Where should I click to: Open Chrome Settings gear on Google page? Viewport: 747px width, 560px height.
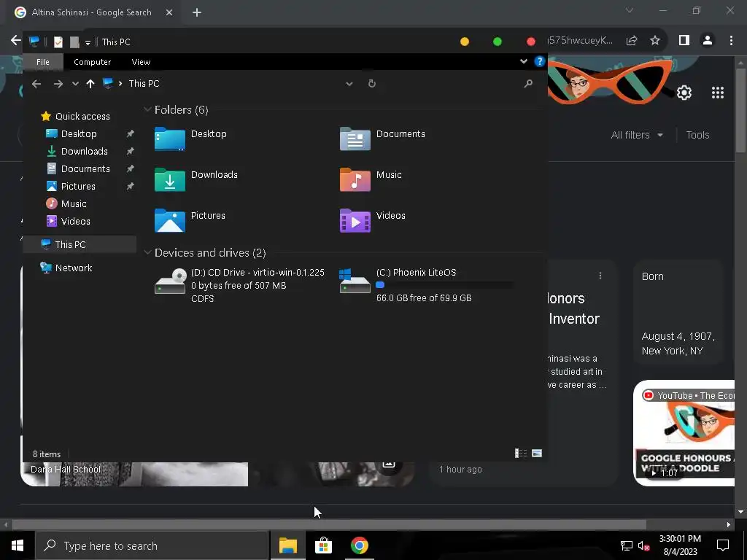tap(684, 93)
